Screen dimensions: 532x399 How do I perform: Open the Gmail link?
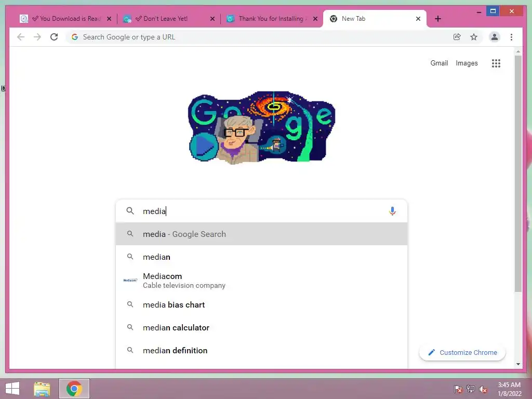[439, 63]
